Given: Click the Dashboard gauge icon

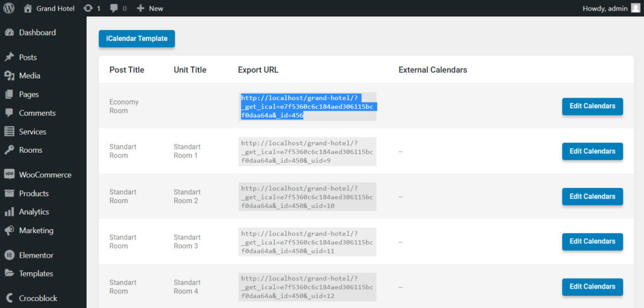Looking at the screenshot, I should click(x=9, y=33).
